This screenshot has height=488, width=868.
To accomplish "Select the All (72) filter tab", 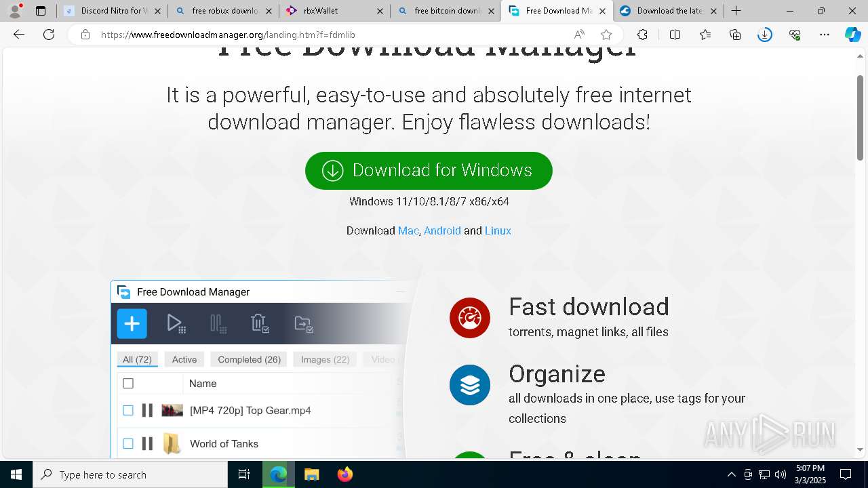I will 137,359.
